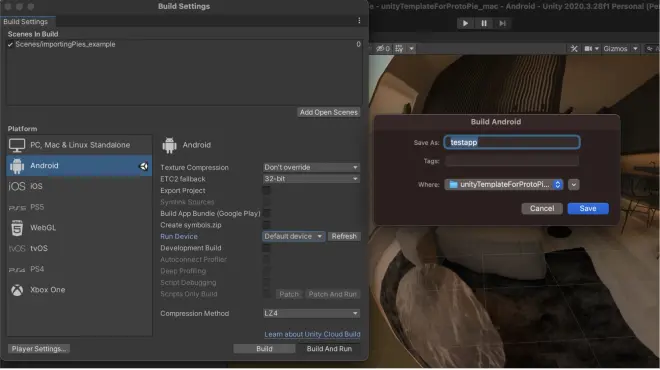Click the WebGL HTML5 shield icon
Screen dimensions: 660x370
17,228
